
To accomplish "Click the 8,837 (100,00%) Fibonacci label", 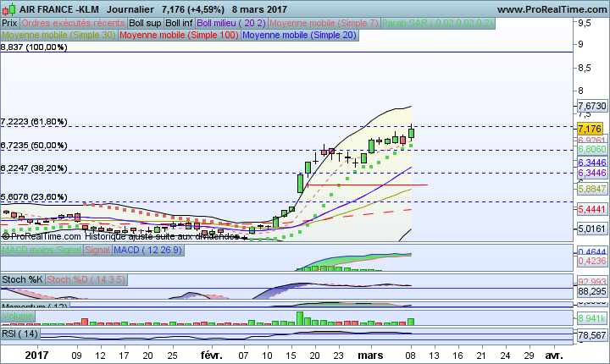I will pyautogui.click(x=34, y=47).
